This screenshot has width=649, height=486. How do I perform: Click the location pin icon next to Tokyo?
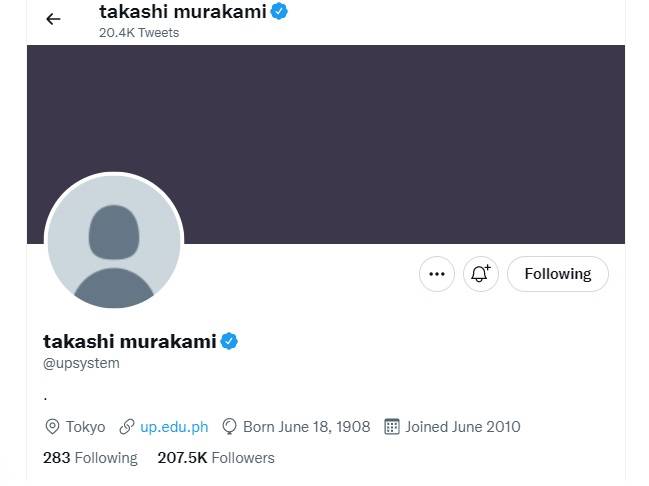[x=52, y=427]
